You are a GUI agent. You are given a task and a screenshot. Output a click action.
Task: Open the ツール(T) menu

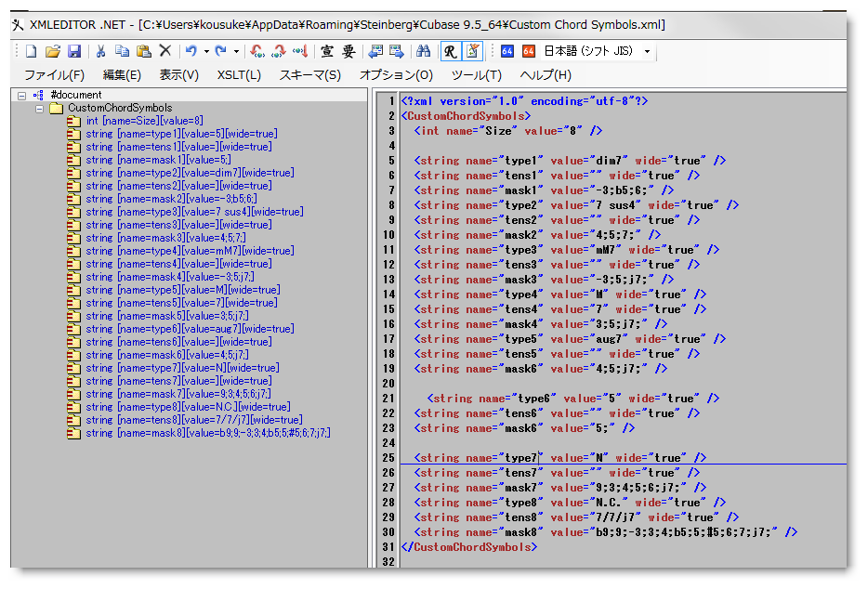pos(477,74)
